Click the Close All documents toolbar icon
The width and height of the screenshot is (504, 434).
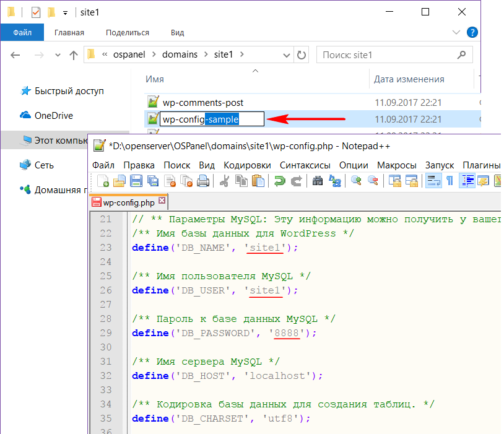click(186, 181)
